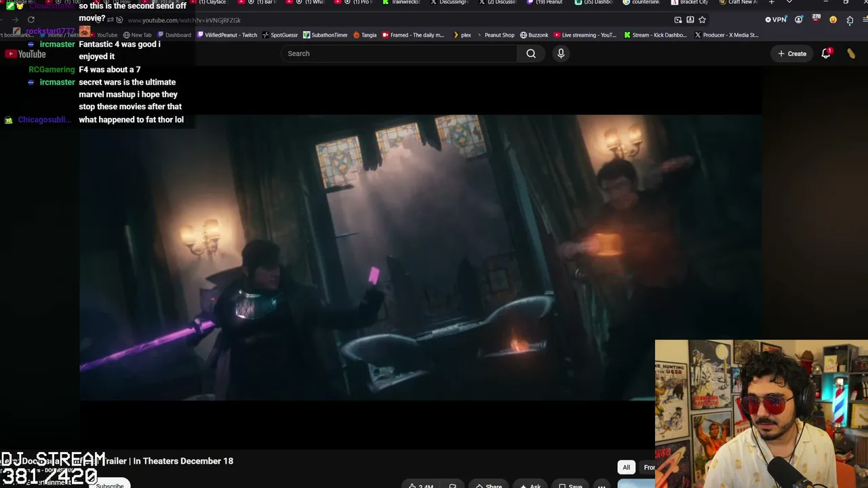Click chat username ircmaster beside 'Fantastic 4 was good'
Image resolution: width=868 pixels, height=488 pixels.
click(x=57, y=44)
